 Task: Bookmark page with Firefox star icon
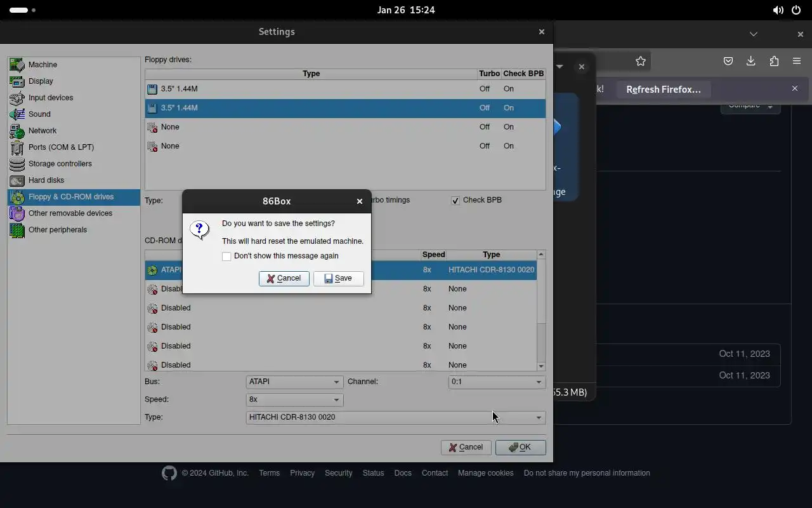[641, 61]
